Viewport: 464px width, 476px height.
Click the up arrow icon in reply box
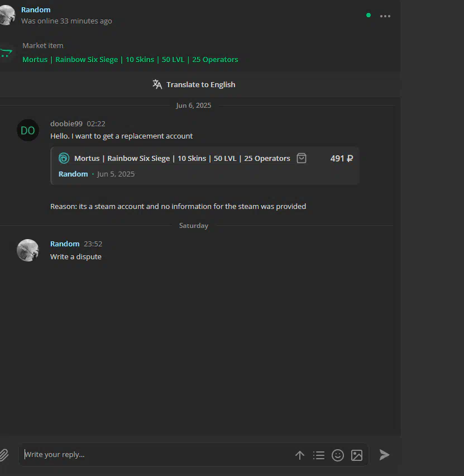coord(300,455)
